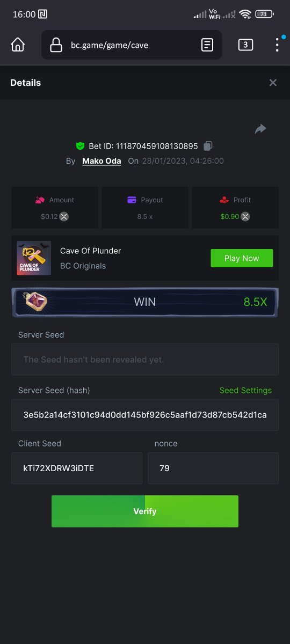Select the nonce field showing 79
290x644 pixels.
click(x=213, y=468)
